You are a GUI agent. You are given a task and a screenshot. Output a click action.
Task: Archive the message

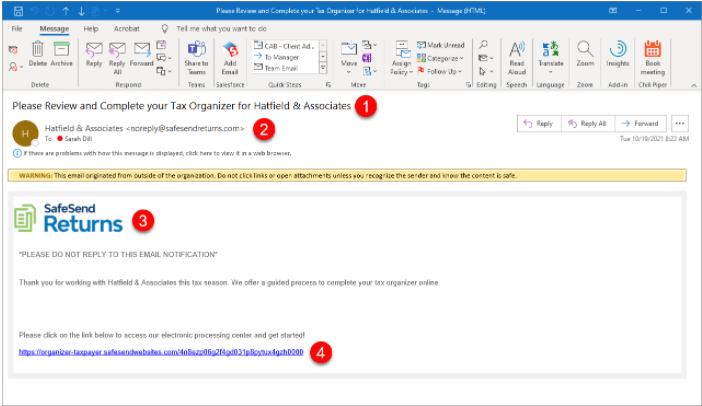point(61,54)
